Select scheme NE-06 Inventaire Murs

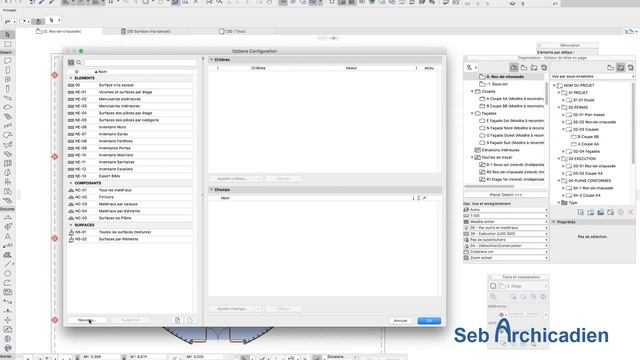coord(130,127)
